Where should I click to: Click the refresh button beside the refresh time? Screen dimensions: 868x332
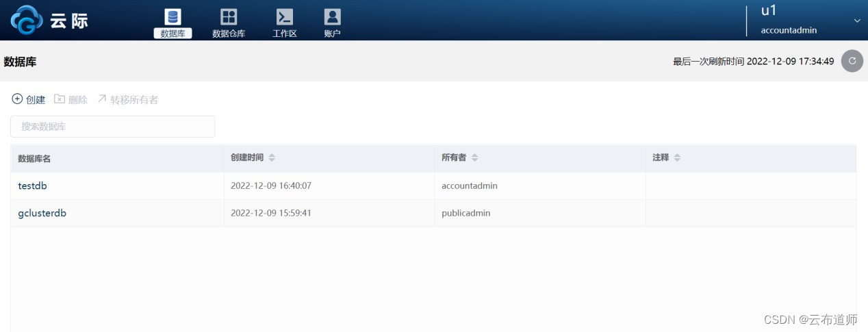(x=852, y=61)
